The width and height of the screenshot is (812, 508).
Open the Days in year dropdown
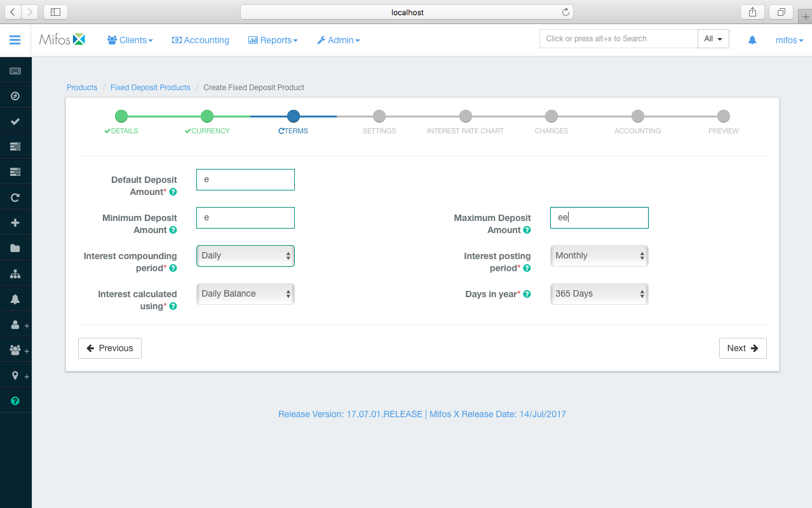pyautogui.click(x=599, y=293)
